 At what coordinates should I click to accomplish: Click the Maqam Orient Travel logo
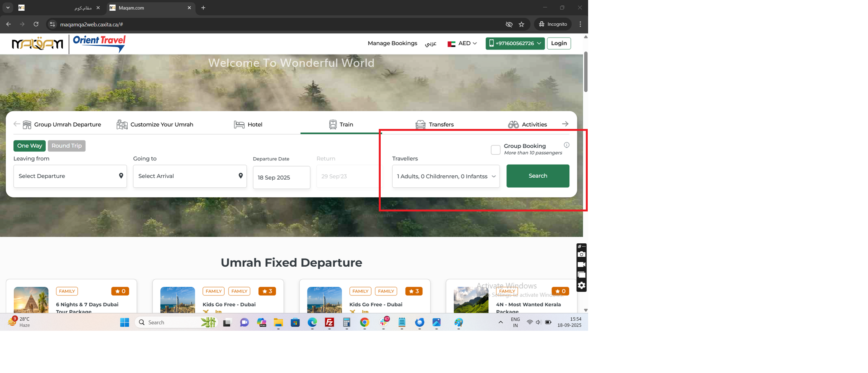point(69,44)
